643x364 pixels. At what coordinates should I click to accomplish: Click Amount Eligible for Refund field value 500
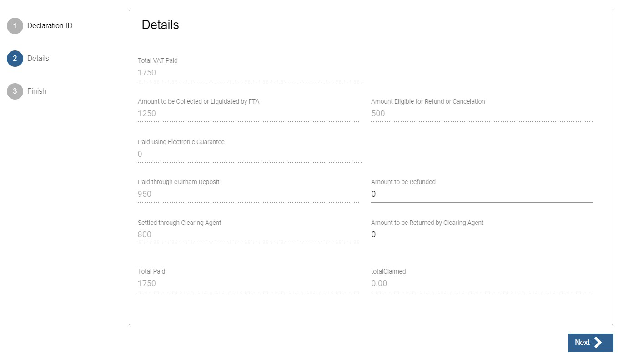378,114
